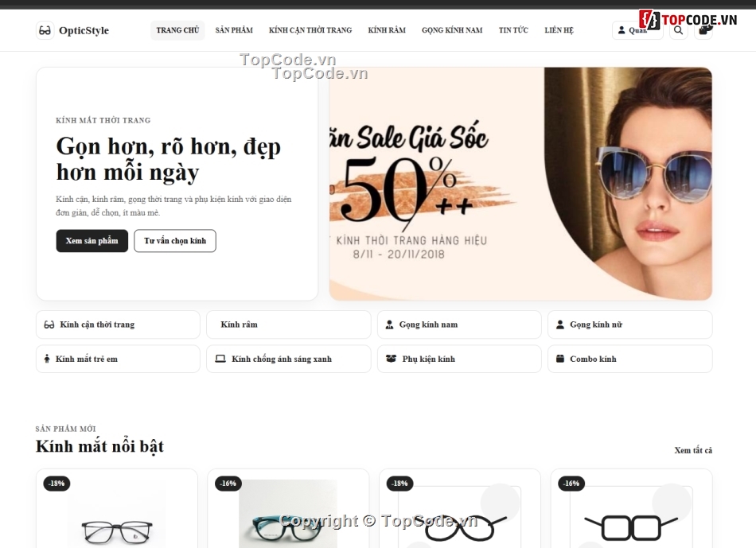Open the shopping cart icon

tap(703, 30)
